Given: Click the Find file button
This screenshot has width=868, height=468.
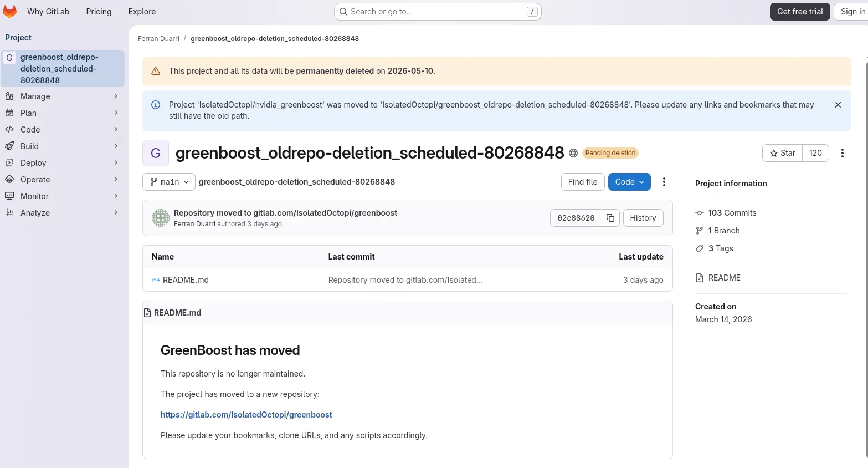Looking at the screenshot, I should coord(582,182).
